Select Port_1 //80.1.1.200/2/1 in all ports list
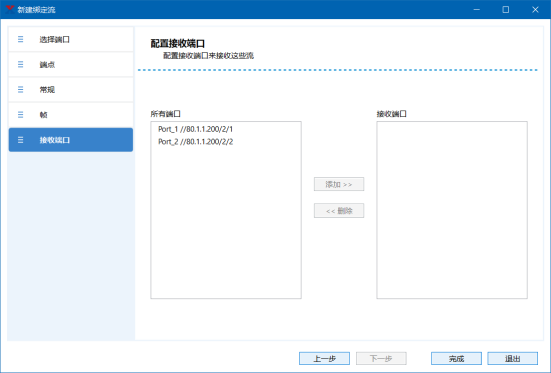Image resolution: width=551 pixels, height=373 pixels. click(195, 129)
